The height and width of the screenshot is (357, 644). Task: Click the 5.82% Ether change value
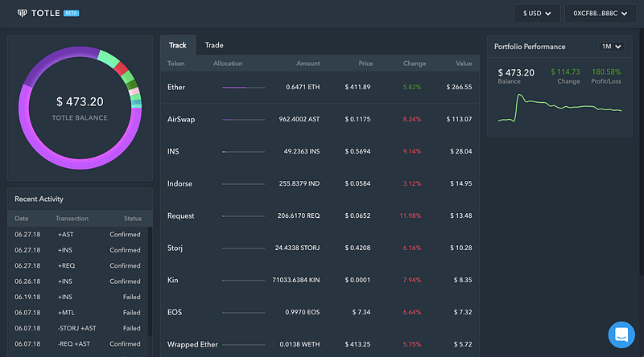pos(412,87)
